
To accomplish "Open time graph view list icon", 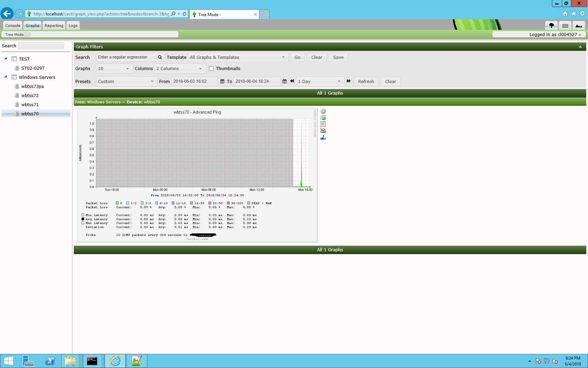I will [323, 124].
